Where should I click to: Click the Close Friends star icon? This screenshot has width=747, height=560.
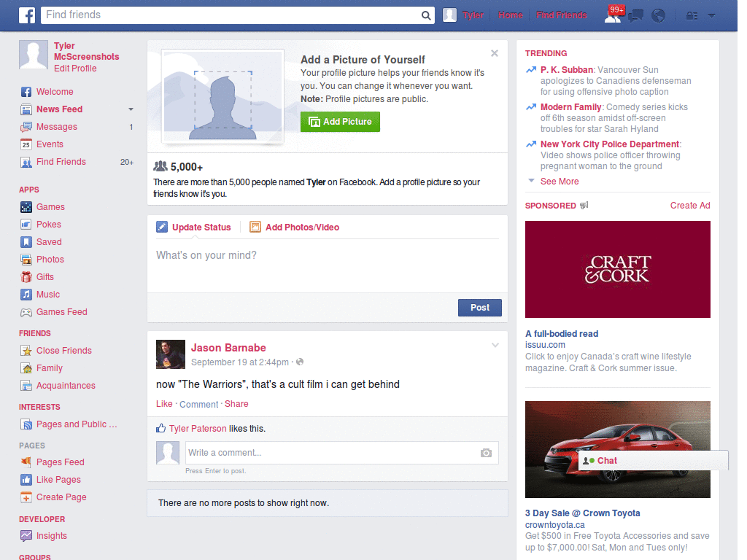pos(26,351)
